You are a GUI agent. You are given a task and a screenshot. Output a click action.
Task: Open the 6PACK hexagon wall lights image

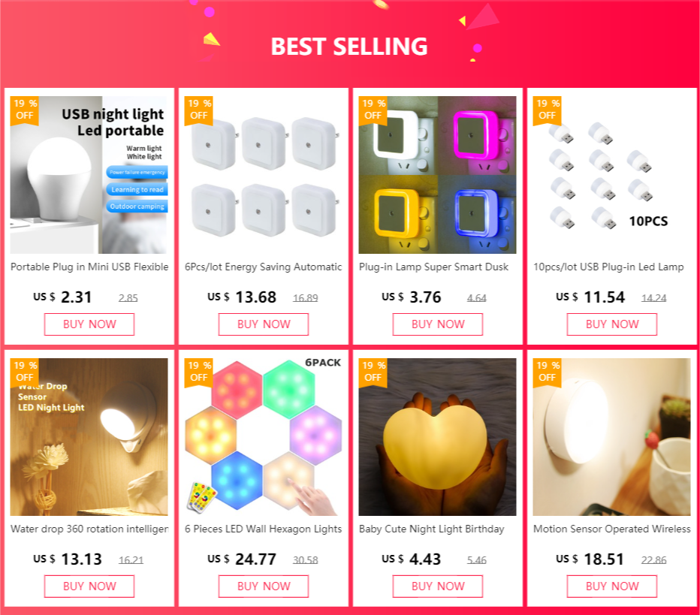264,437
